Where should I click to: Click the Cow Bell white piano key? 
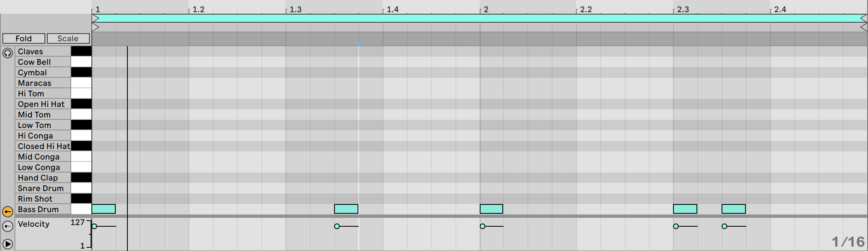[x=81, y=62]
